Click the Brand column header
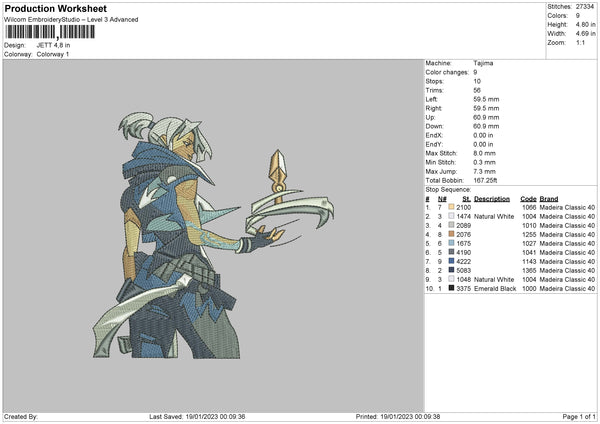 (549, 199)
